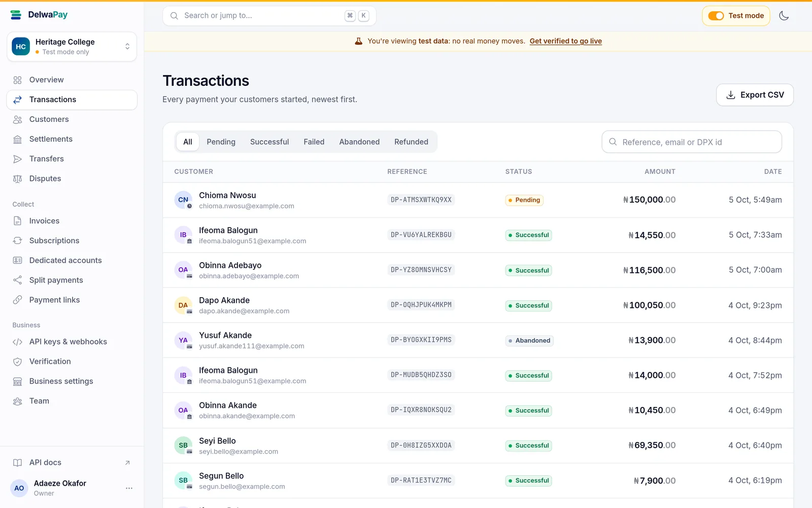Show the Successful transactions tab

point(269,142)
